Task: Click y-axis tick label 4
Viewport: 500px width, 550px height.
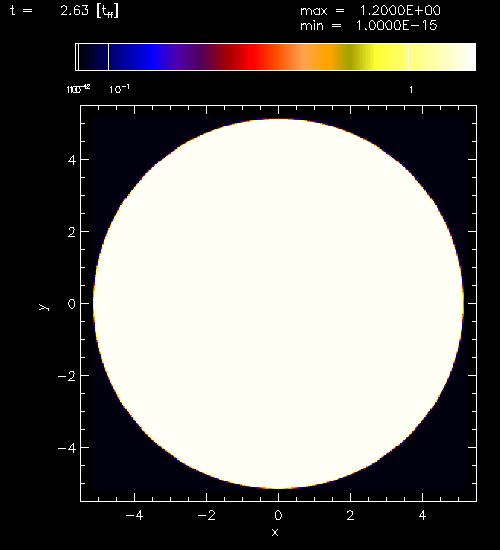Action: coord(72,160)
